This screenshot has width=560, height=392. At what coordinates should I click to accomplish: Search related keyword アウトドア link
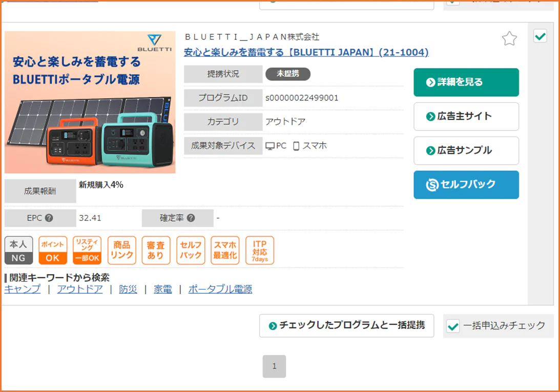(80, 289)
